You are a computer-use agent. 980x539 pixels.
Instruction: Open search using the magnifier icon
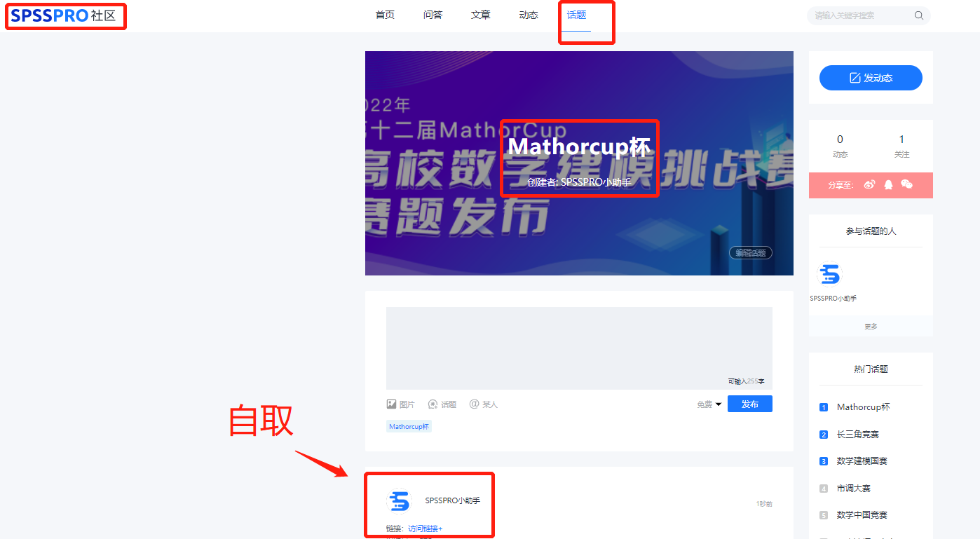(918, 15)
